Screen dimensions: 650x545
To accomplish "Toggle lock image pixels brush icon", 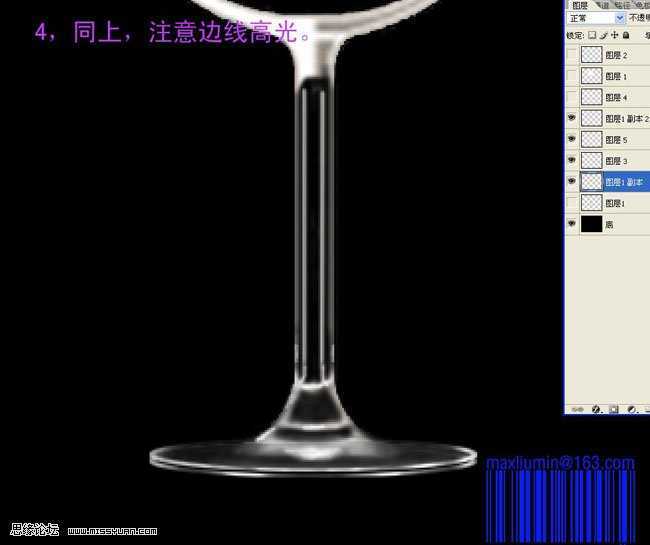I will click(604, 35).
